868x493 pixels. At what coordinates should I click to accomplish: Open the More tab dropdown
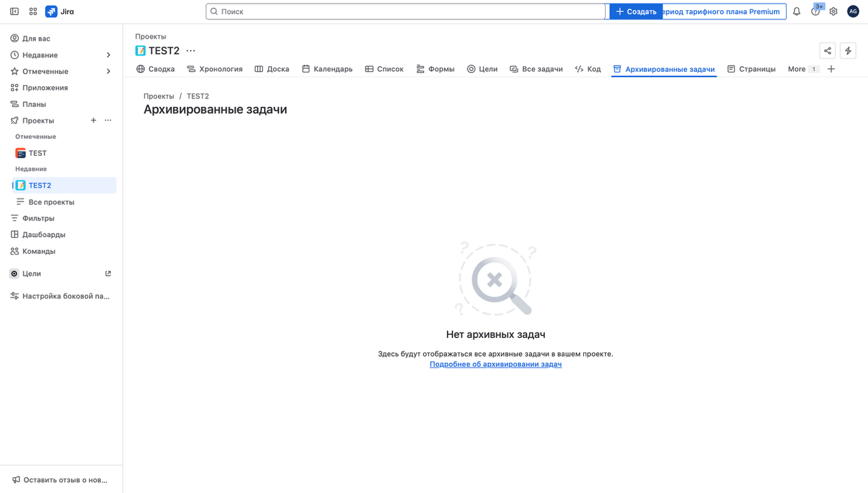click(803, 69)
